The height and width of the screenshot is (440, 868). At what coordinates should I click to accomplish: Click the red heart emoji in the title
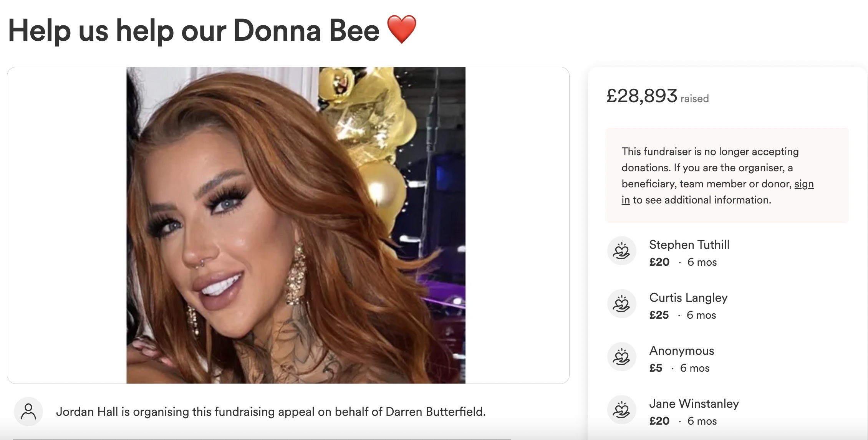[x=401, y=30]
